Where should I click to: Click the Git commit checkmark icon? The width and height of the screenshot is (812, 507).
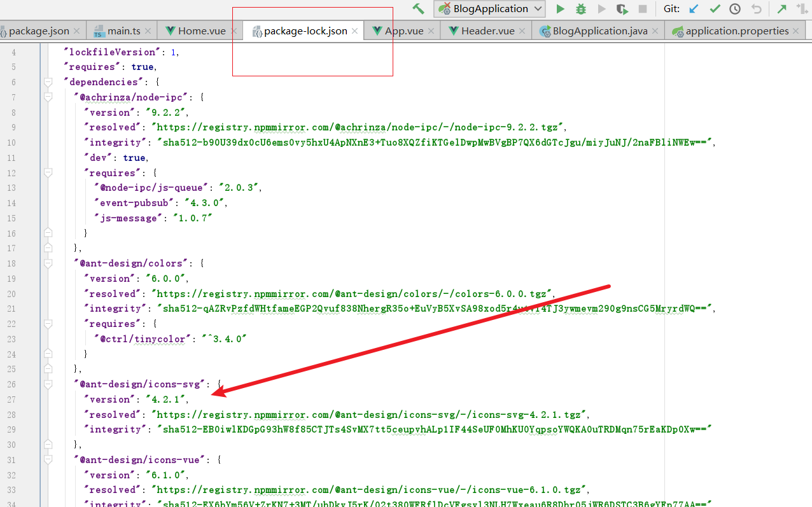coord(715,9)
